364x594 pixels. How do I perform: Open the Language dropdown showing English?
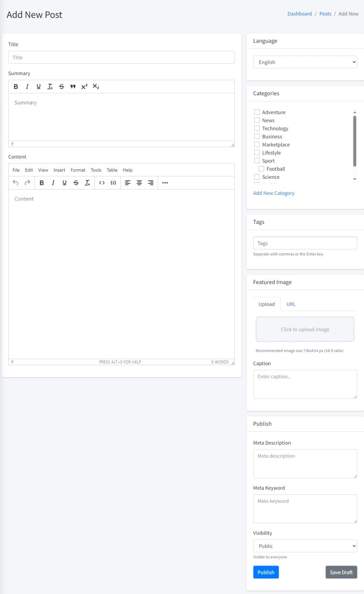[305, 62]
